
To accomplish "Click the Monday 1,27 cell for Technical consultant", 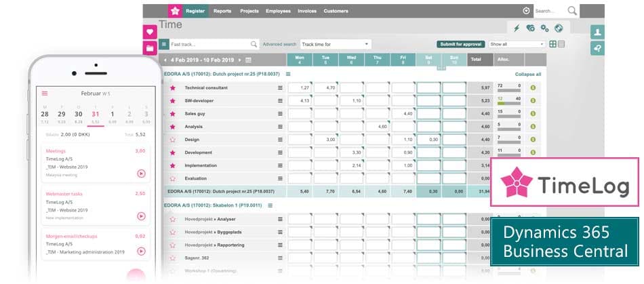I will 300,88.
